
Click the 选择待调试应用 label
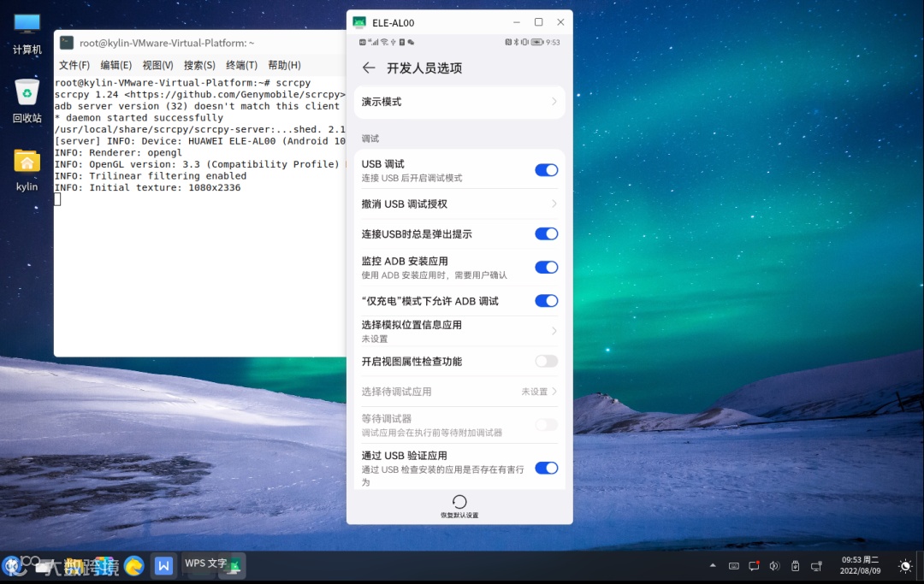[396, 392]
